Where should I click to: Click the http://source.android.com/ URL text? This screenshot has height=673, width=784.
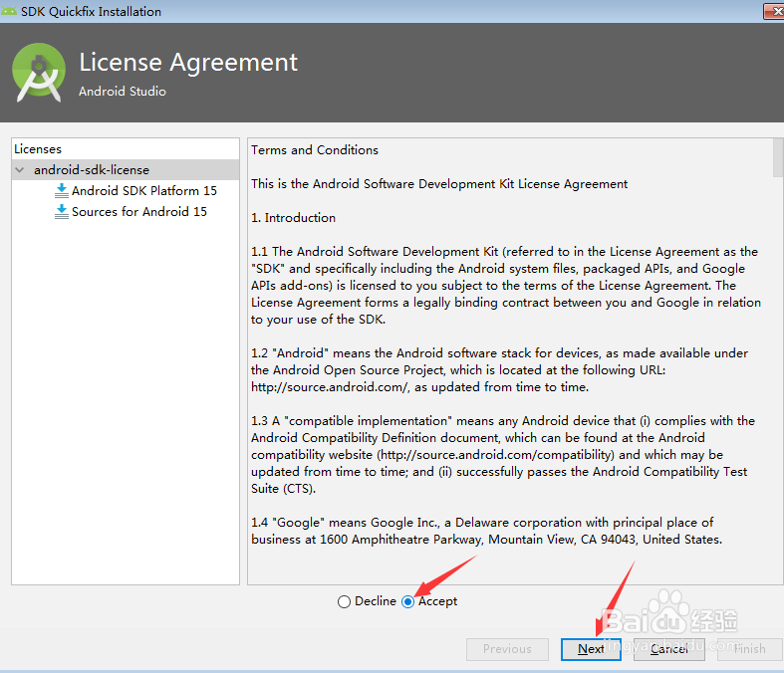330,387
